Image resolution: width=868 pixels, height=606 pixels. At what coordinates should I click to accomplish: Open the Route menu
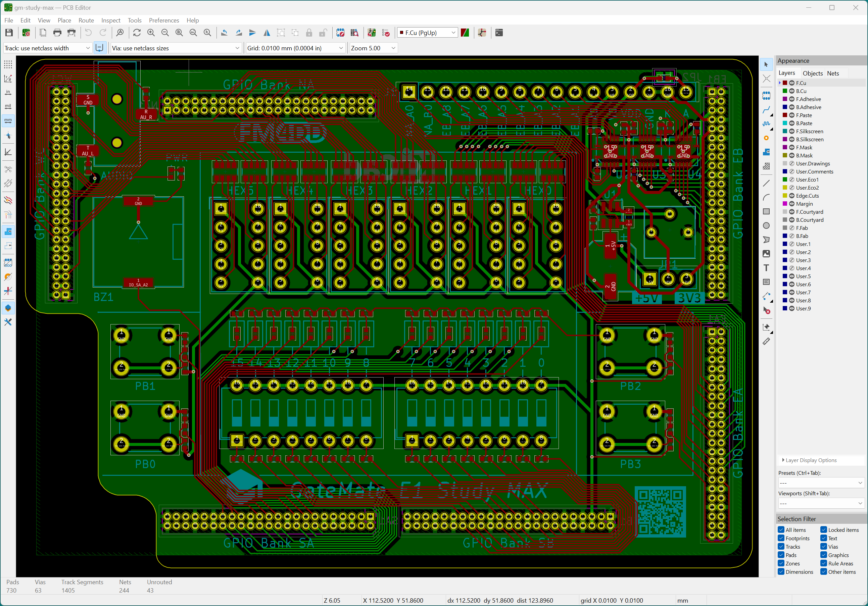(86, 20)
